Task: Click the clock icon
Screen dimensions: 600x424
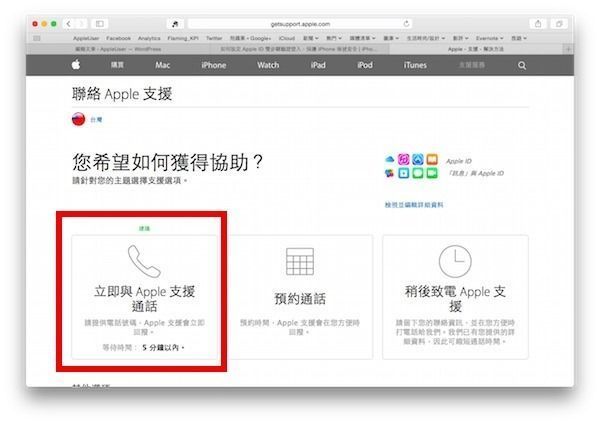Action: pos(455,261)
